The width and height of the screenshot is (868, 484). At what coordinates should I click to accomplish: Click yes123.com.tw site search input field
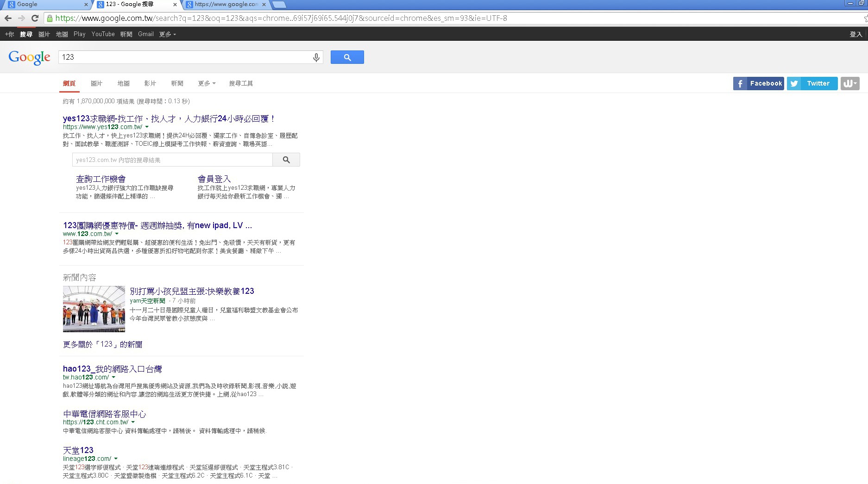click(172, 160)
